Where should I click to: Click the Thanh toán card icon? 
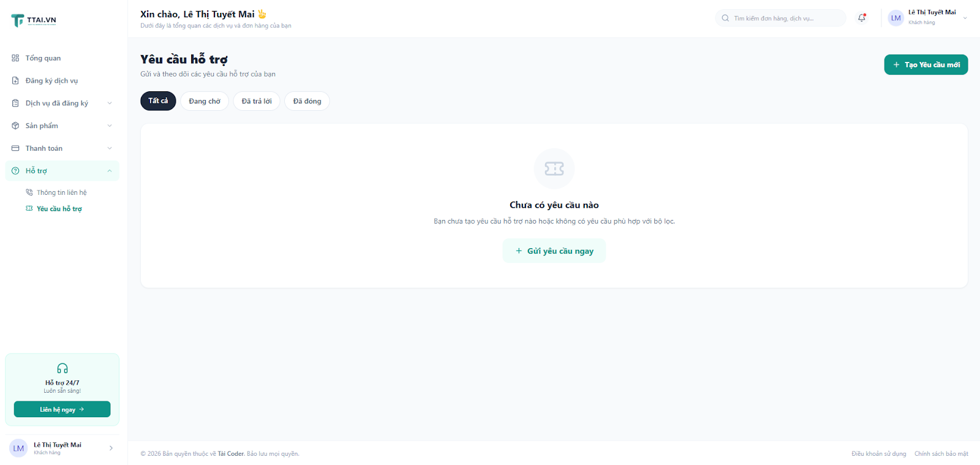(15, 148)
